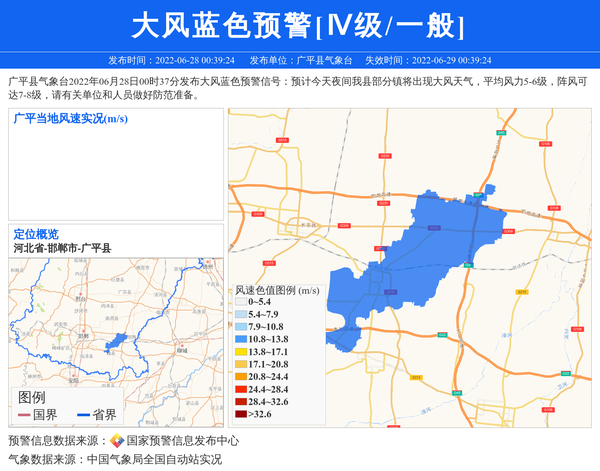Click the small blue highlighted county in overview map
600x471 pixels.
[116, 341]
